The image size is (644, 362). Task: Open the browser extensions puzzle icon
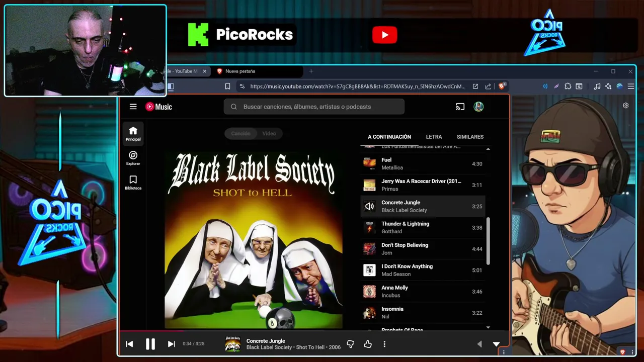coord(568,86)
